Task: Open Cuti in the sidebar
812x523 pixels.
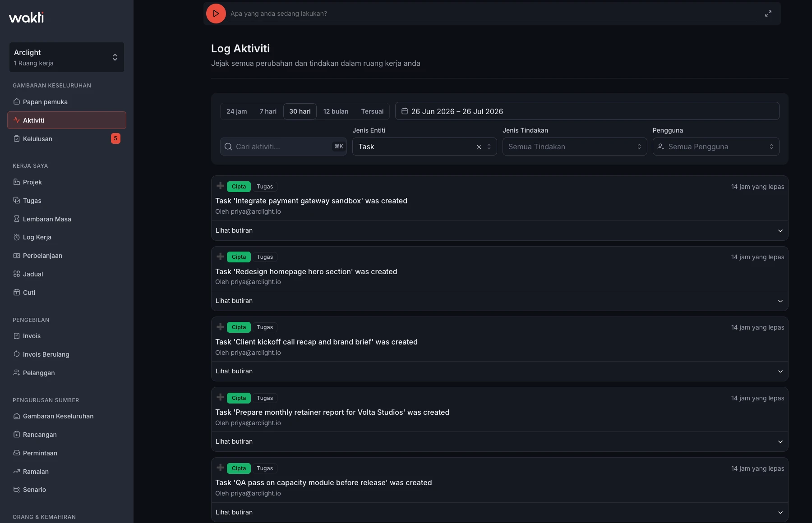Action: [x=67, y=293]
